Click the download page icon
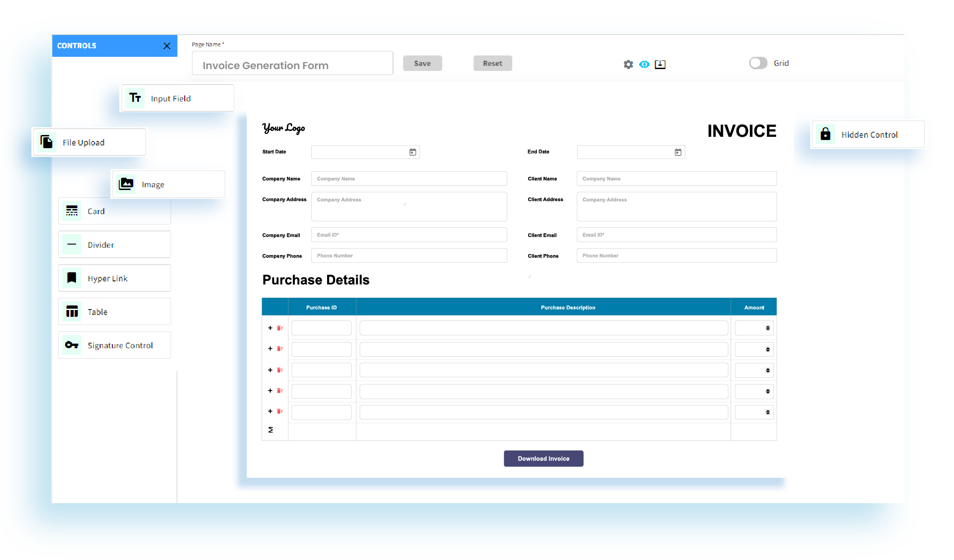The width and height of the screenshot is (954, 560). (x=660, y=65)
